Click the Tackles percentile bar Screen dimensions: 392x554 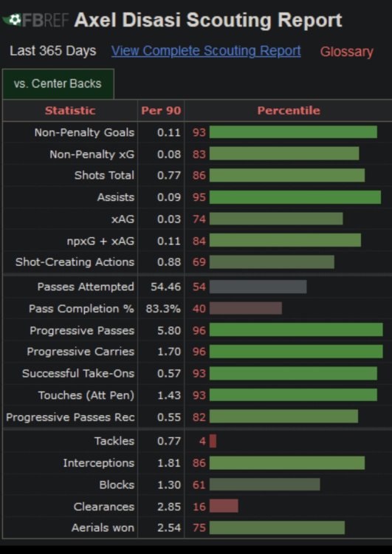pyautogui.click(x=213, y=441)
